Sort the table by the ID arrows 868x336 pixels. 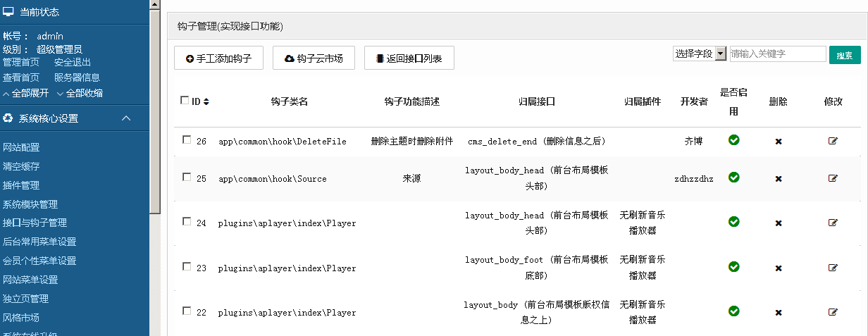pyautogui.click(x=206, y=101)
